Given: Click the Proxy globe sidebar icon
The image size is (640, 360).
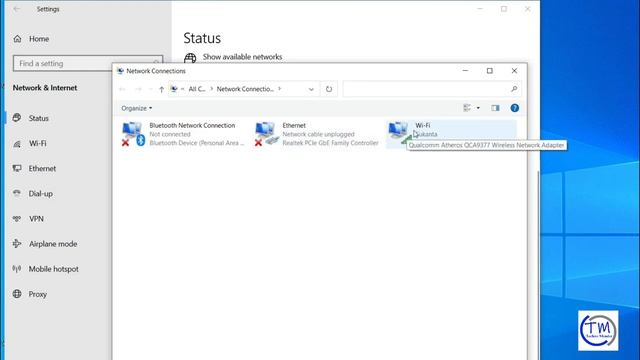Looking at the screenshot, I should tap(17, 293).
